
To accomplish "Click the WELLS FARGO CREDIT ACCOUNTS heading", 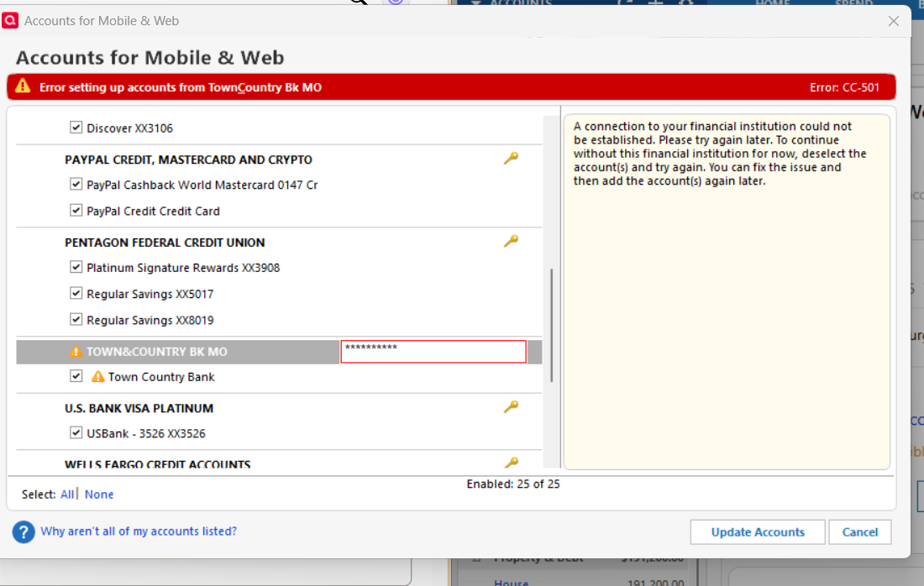I will tap(157, 464).
